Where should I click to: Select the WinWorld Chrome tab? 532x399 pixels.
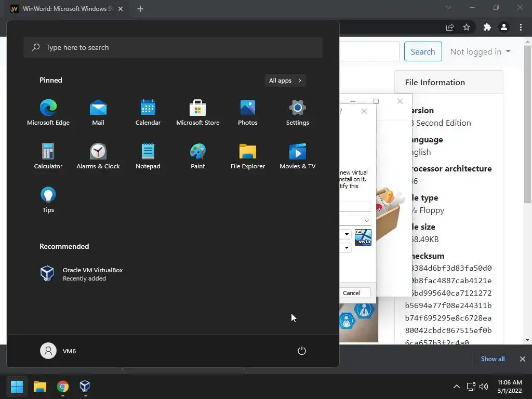click(x=68, y=9)
